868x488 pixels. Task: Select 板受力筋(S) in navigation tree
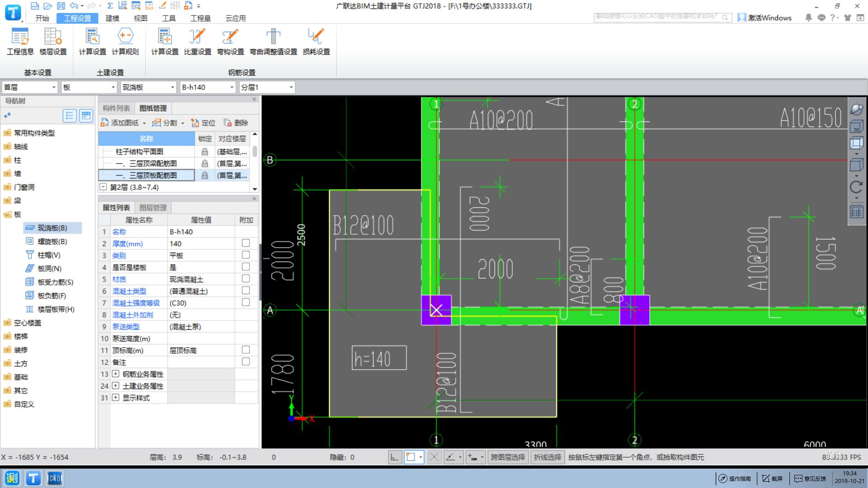55,282
